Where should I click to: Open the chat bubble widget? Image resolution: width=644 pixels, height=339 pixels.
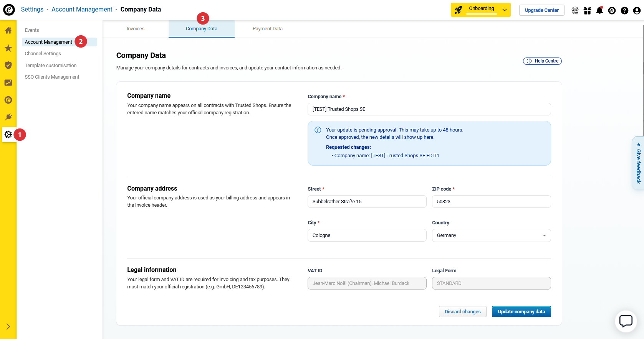pos(626,321)
